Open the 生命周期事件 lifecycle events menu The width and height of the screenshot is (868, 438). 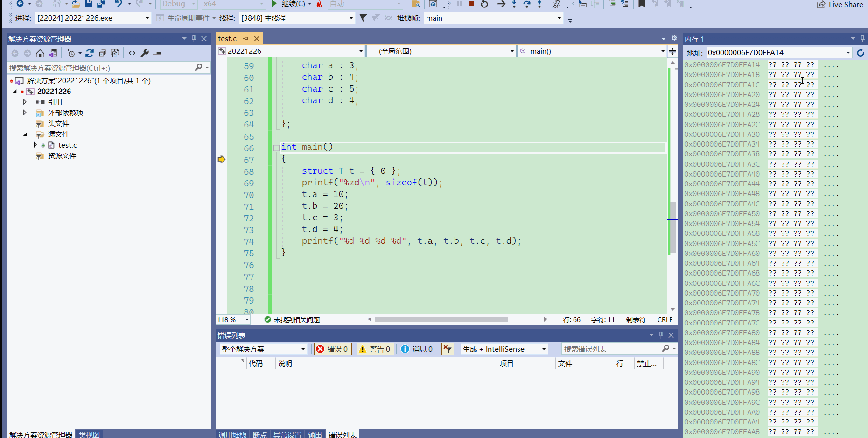coord(186,18)
